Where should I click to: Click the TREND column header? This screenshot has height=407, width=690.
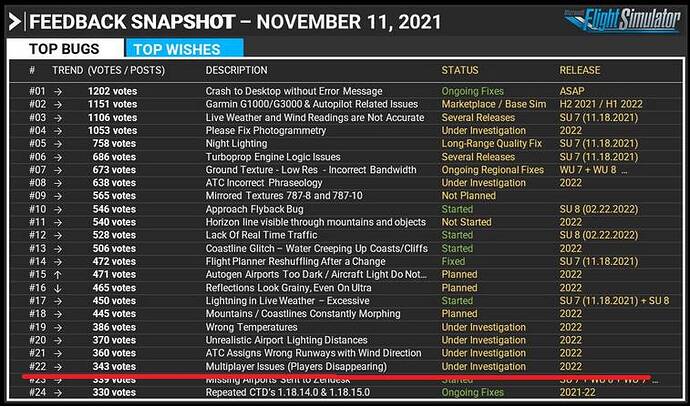pos(67,70)
